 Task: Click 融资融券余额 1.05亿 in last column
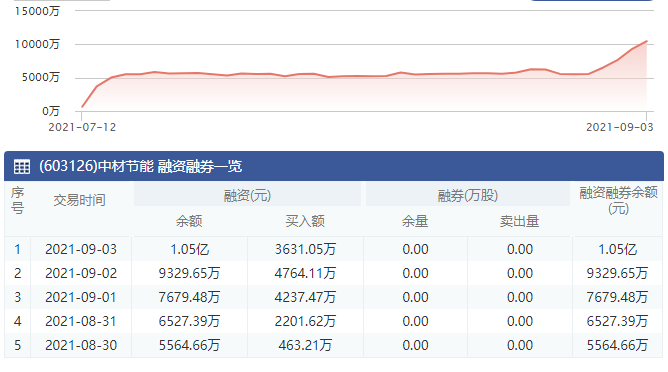click(x=618, y=249)
